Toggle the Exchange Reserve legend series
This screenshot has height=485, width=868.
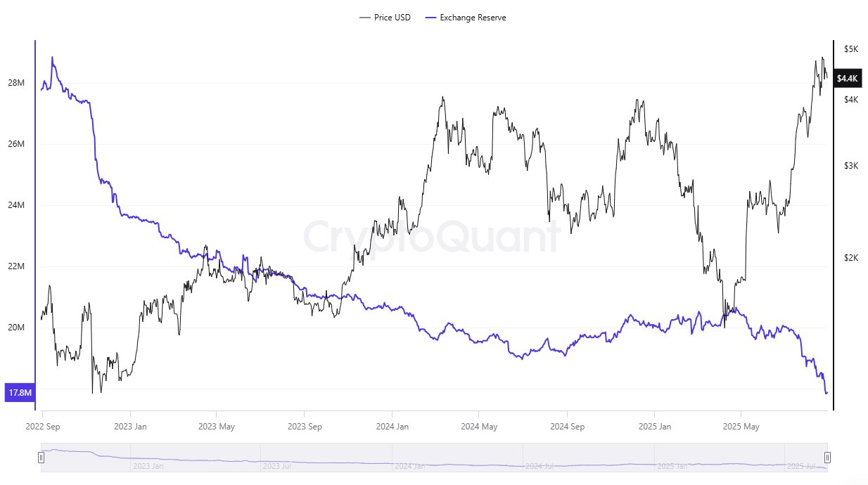pyautogui.click(x=466, y=18)
